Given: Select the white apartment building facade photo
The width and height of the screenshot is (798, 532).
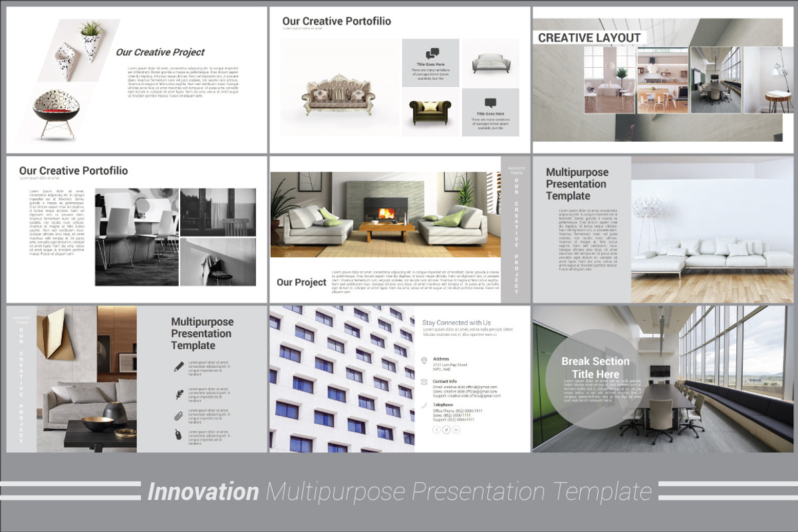Looking at the screenshot, I should (342, 379).
